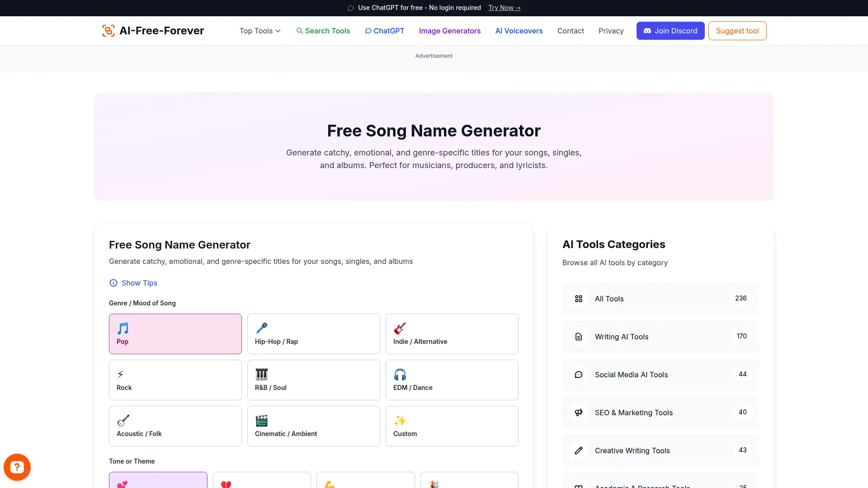Screen dimensions: 868x488
Task: Click the All Tools grid icon
Action: tap(579, 299)
